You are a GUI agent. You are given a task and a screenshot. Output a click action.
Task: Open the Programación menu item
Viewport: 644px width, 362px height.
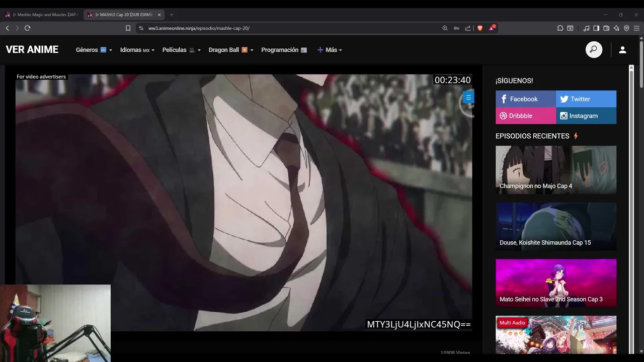pos(284,50)
